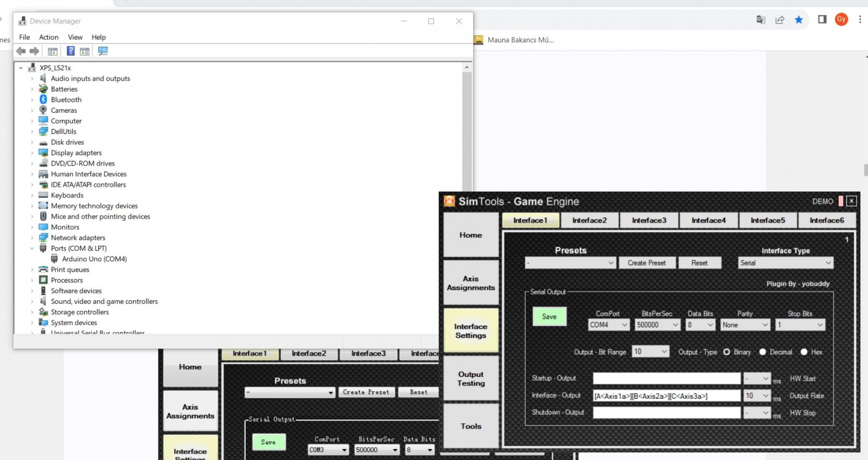Open the Stop Bits dropdown
This screenshot has width=868, height=460.
[x=800, y=325]
